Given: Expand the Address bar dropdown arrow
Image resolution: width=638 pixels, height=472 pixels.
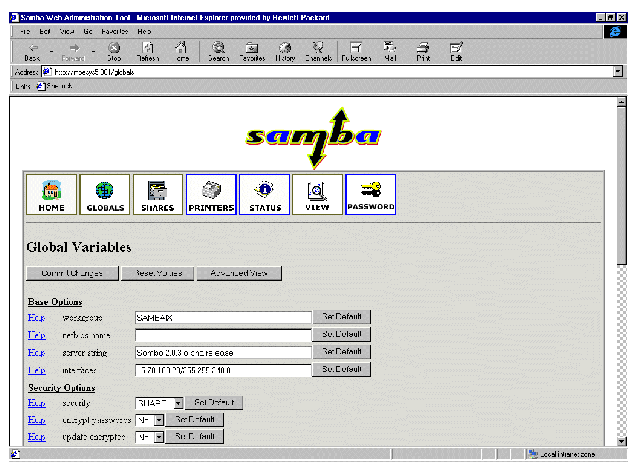Looking at the screenshot, I should click(618, 72).
